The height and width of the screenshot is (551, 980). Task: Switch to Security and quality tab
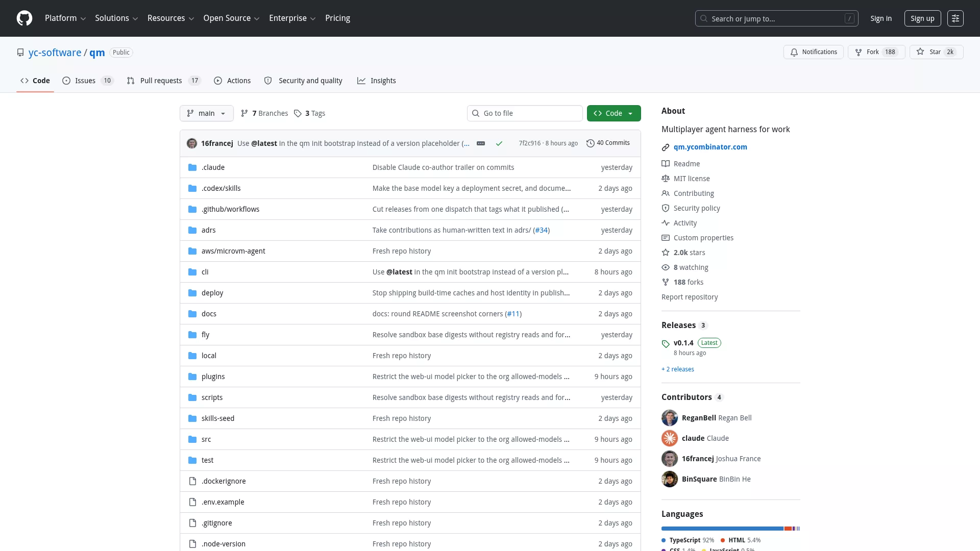[303, 81]
